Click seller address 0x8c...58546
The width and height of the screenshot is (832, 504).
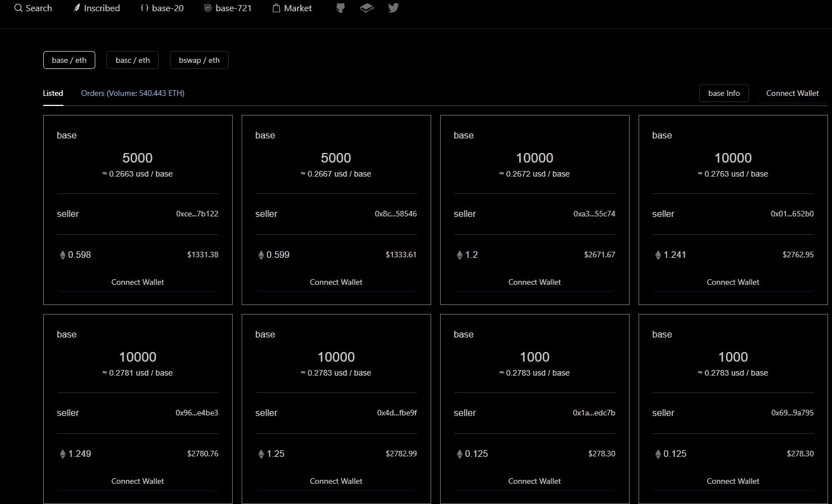click(395, 214)
